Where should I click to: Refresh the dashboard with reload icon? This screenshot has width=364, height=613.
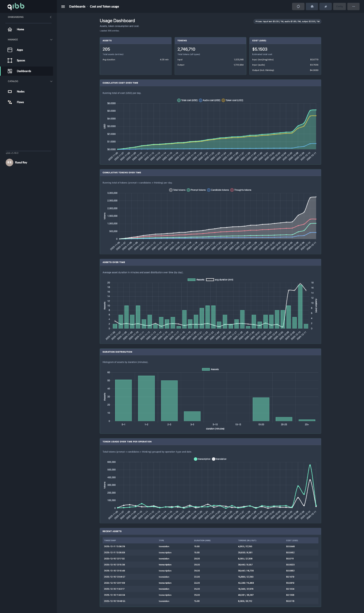298,6
